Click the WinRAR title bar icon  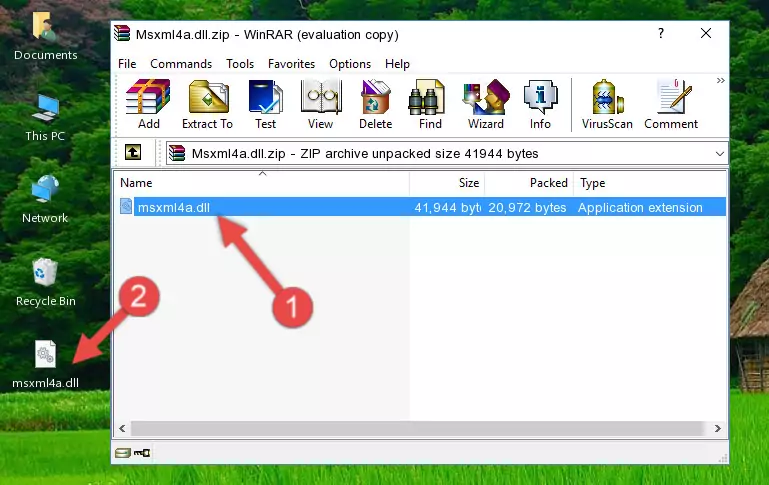(122, 33)
